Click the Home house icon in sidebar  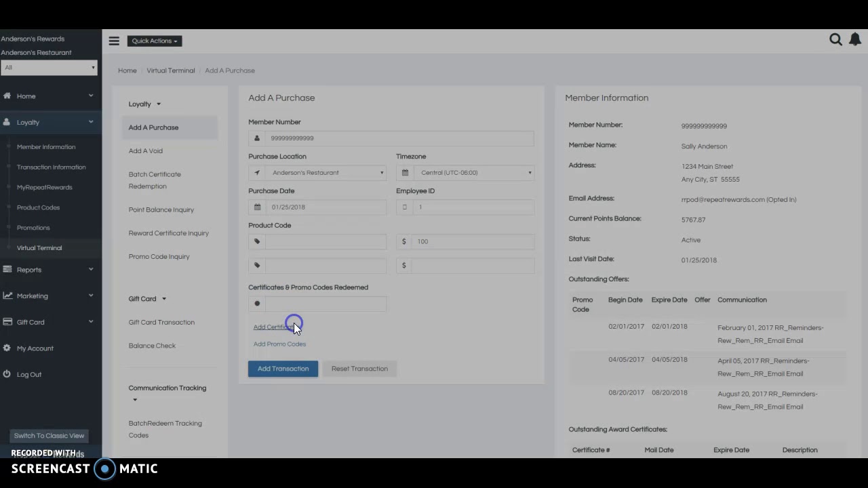[x=7, y=96]
